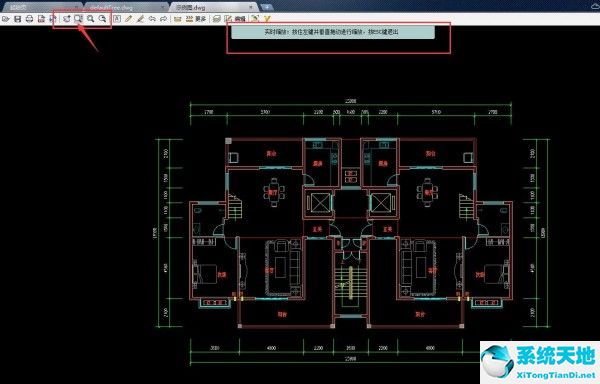Click the realtime zoom hint banner

(333, 32)
